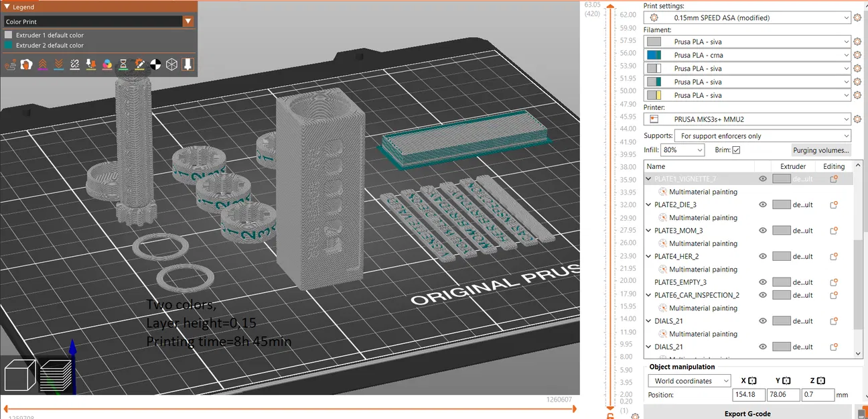868x419 pixels.
Task: Toggle Wipe moves icon in legend
Action: coord(26,64)
